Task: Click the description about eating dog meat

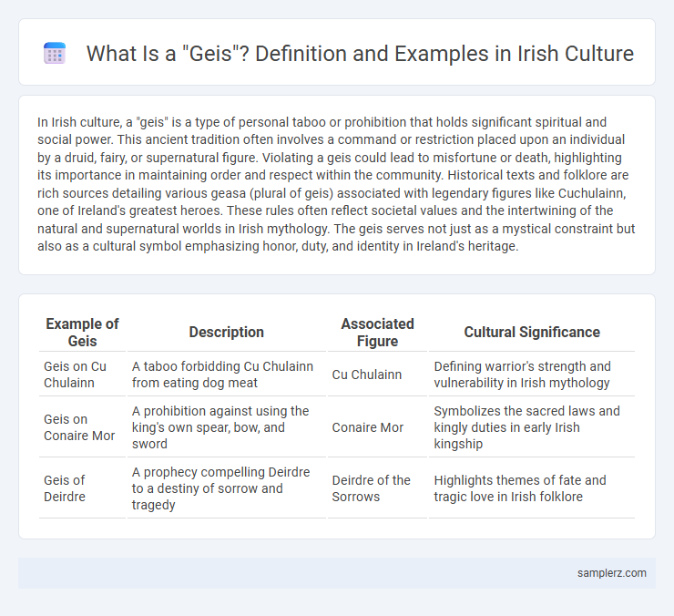Action: [226, 375]
